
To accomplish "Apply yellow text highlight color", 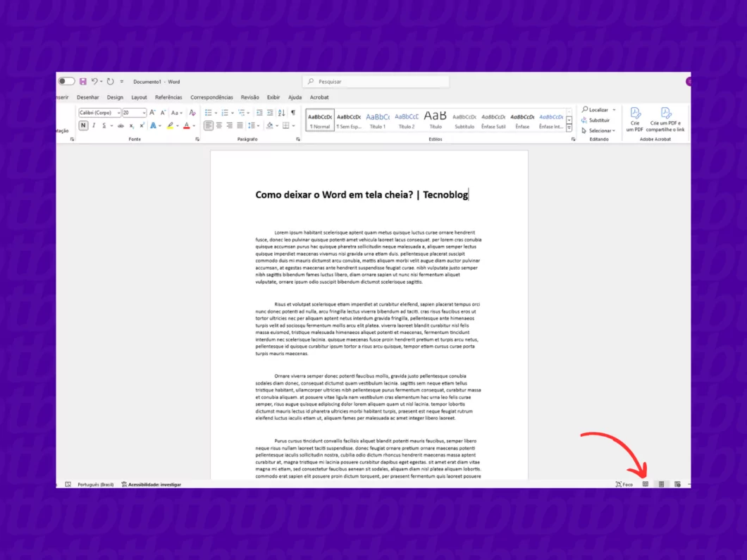I will (x=170, y=125).
